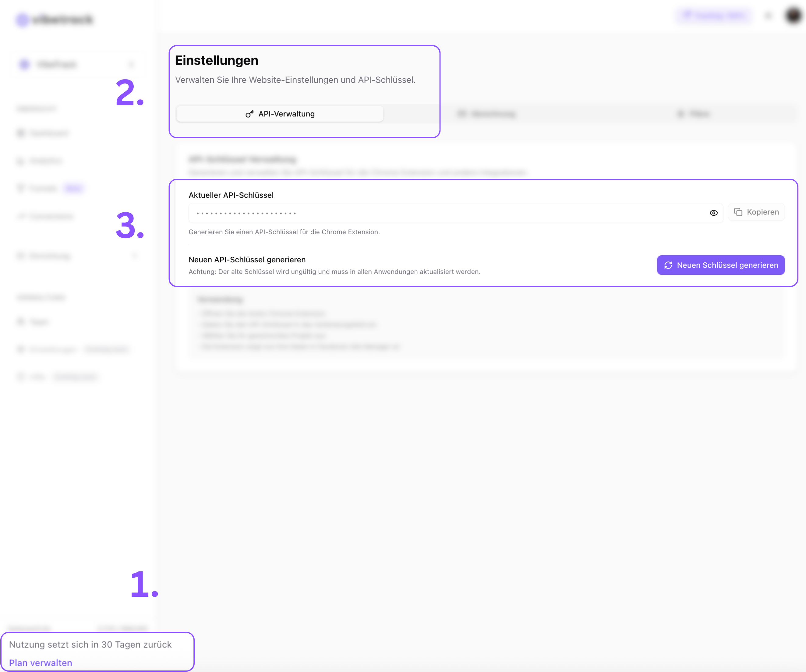
Task: Open Funnels item with New badge
Action: (43, 188)
